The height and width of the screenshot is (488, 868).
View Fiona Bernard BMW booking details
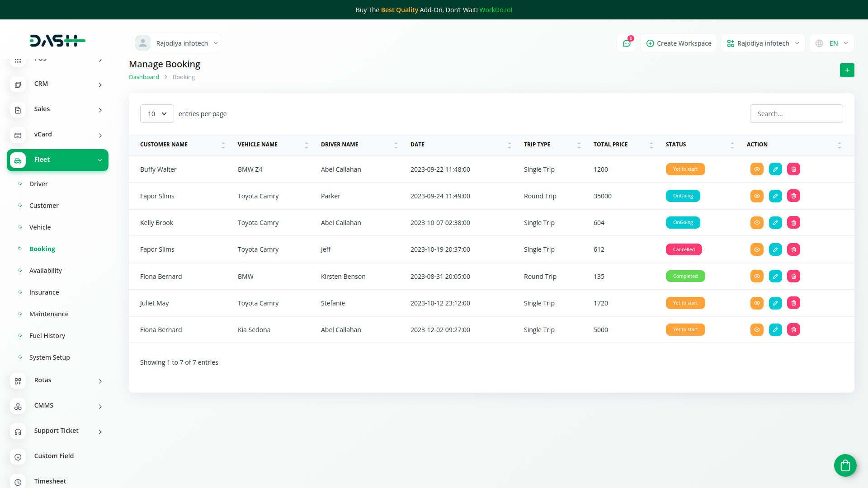pos(757,276)
